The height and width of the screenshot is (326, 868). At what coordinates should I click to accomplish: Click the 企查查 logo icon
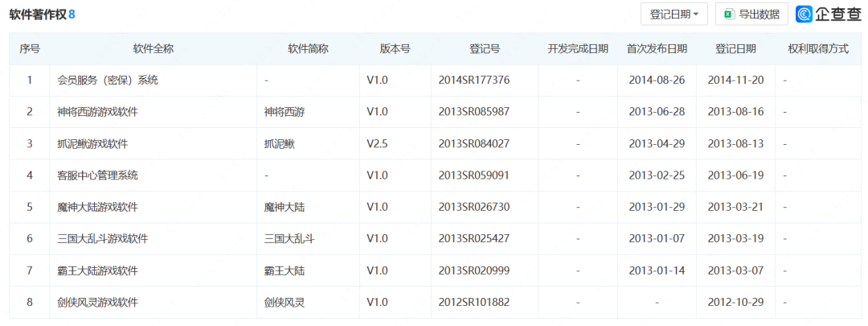804,14
